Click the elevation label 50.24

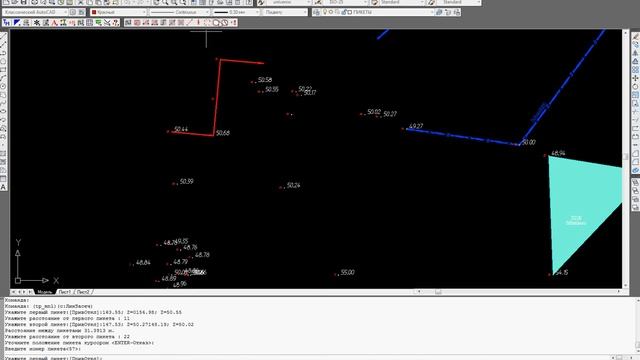point(293,185)
